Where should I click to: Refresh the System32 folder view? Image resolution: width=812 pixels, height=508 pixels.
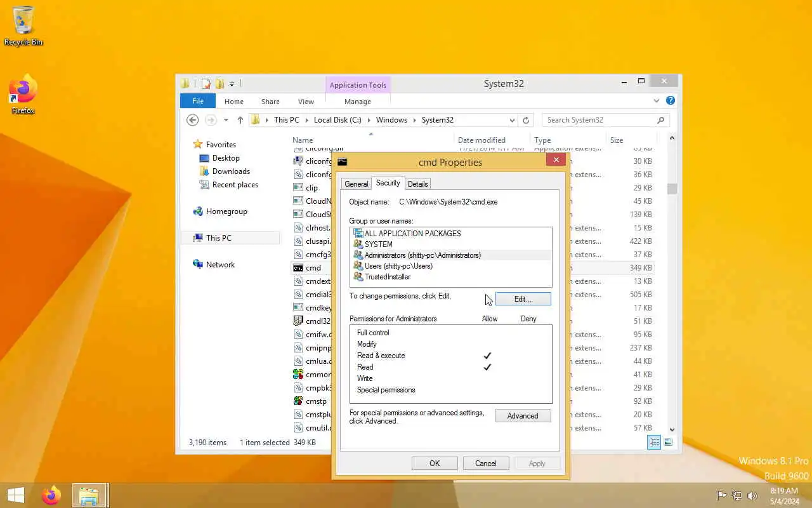(526, 120)
